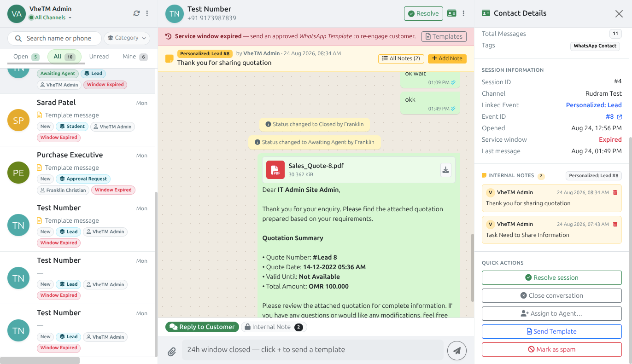
Task: Click the message input box
Action: (312, 350)
